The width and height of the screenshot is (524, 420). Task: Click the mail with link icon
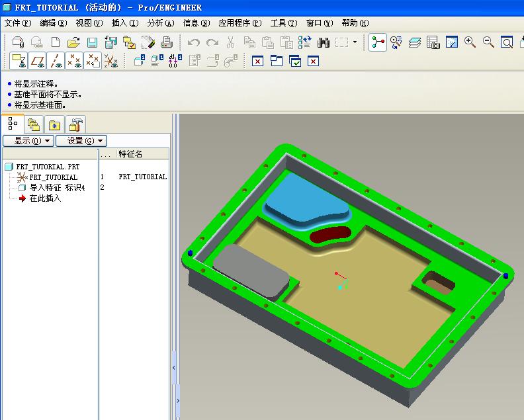[37, 42]
